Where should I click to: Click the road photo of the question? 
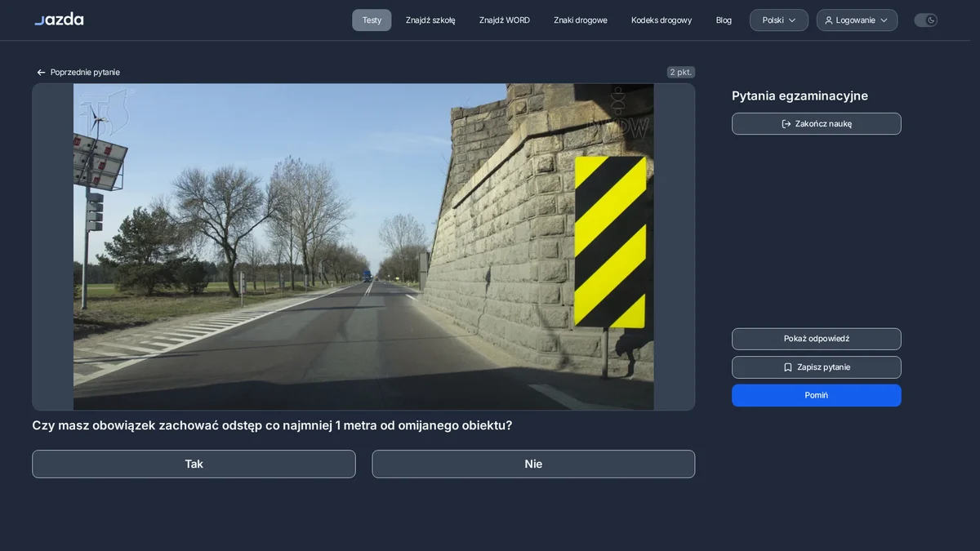click(363, 247)
